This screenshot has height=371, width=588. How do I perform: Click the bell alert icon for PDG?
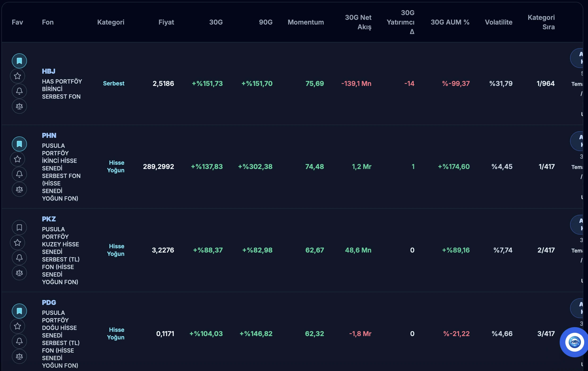[19, 341]
